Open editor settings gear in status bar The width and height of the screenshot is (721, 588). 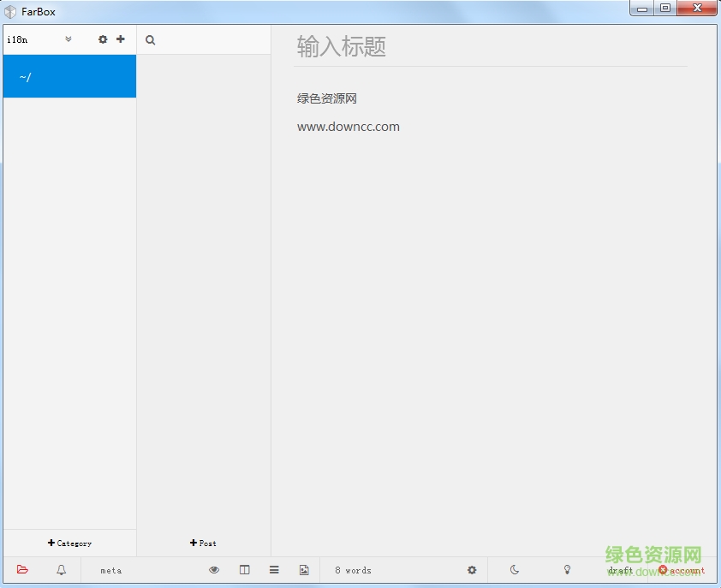(x=472, y=570)
